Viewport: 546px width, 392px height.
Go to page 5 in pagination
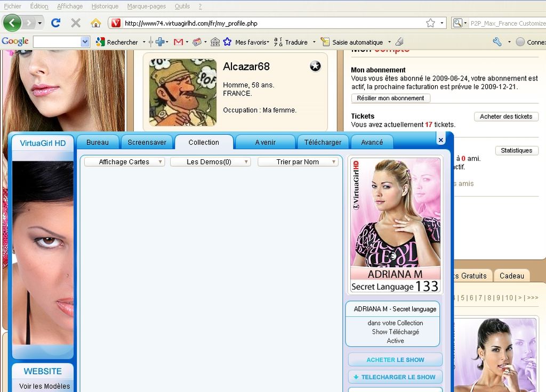tap(463, 298)
